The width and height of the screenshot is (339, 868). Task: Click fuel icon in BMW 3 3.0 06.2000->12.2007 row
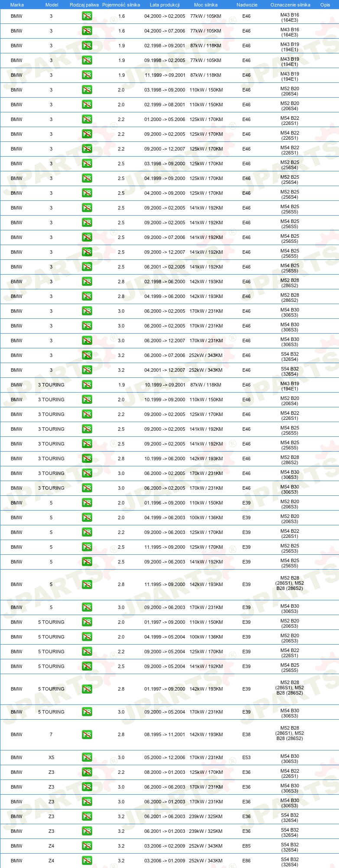tap(87, 341)
